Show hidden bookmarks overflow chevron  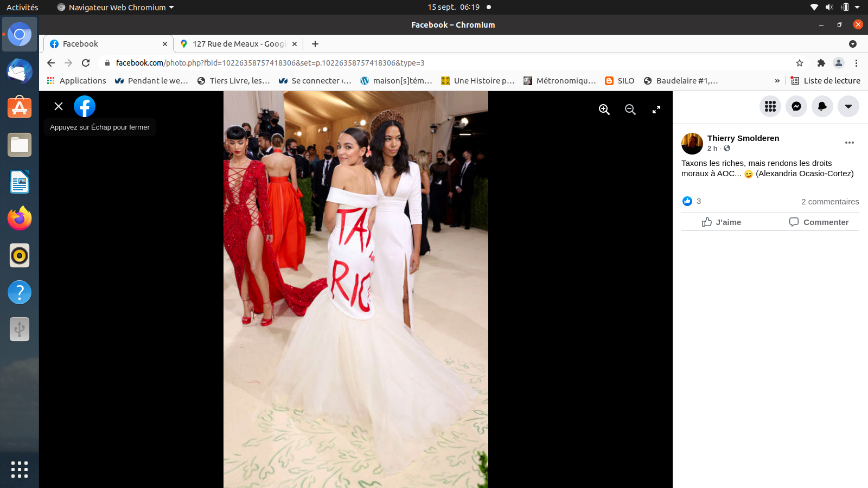[777, 81]
